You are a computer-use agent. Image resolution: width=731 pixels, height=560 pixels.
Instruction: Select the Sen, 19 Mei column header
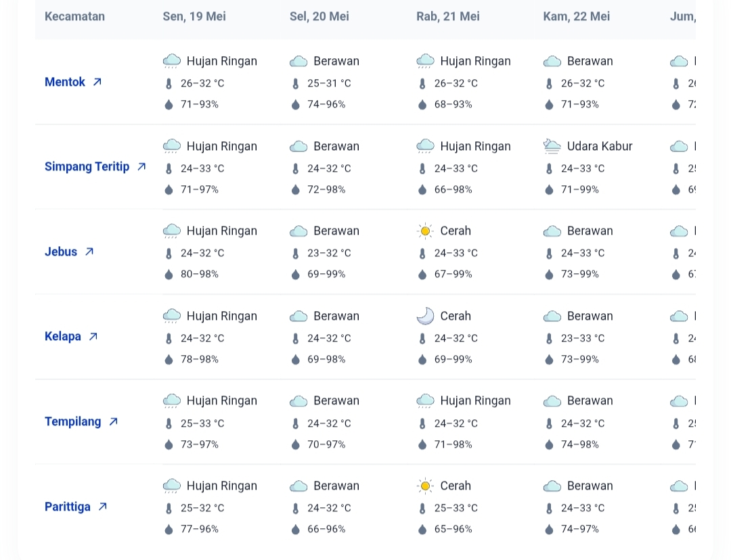[x=194, y=16]
